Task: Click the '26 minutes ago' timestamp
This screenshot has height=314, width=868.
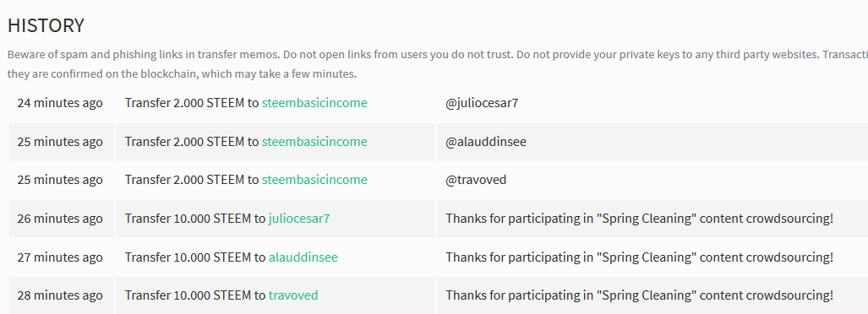Action: [x=60, y=219]
